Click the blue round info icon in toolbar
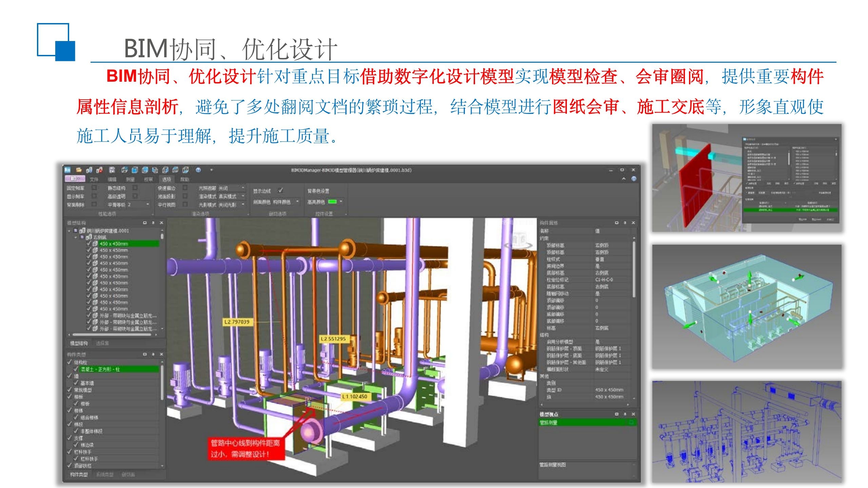 [198, 170]
